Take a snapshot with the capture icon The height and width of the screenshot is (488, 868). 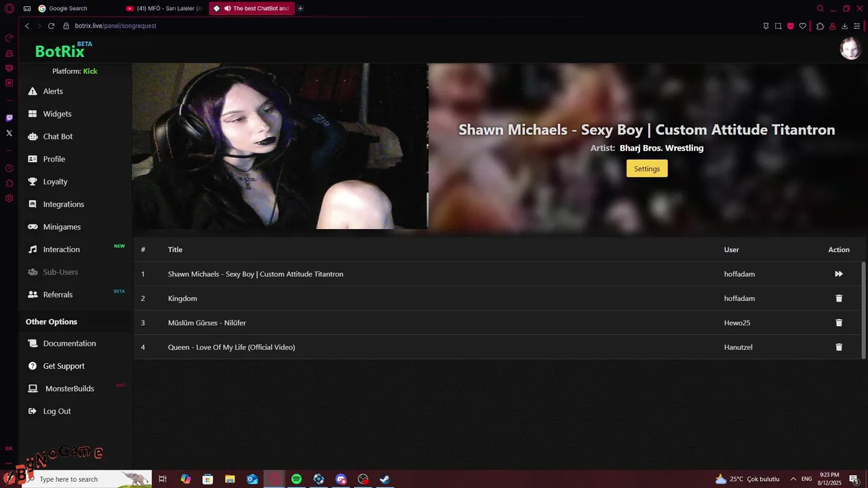(778, 26)
